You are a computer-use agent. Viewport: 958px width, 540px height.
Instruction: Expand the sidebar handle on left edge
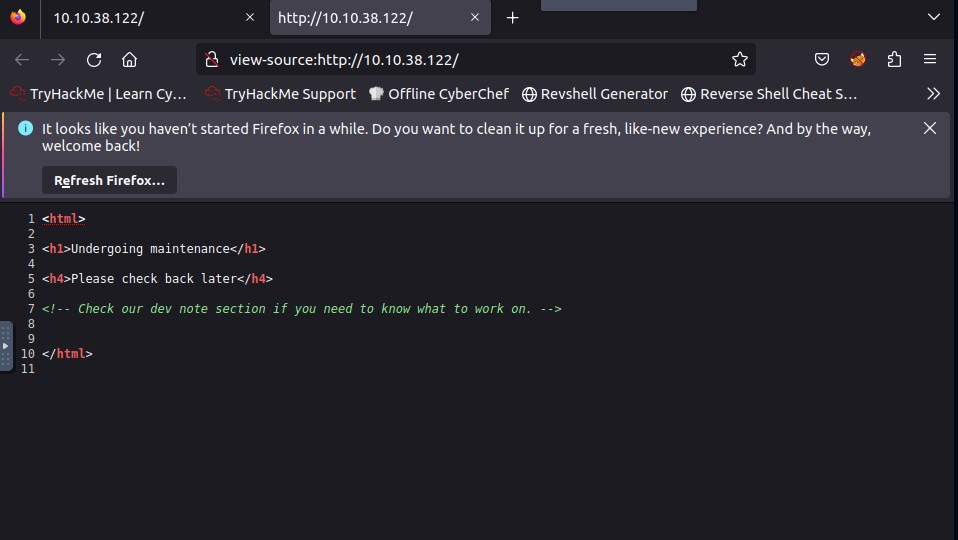pos(6,346)
